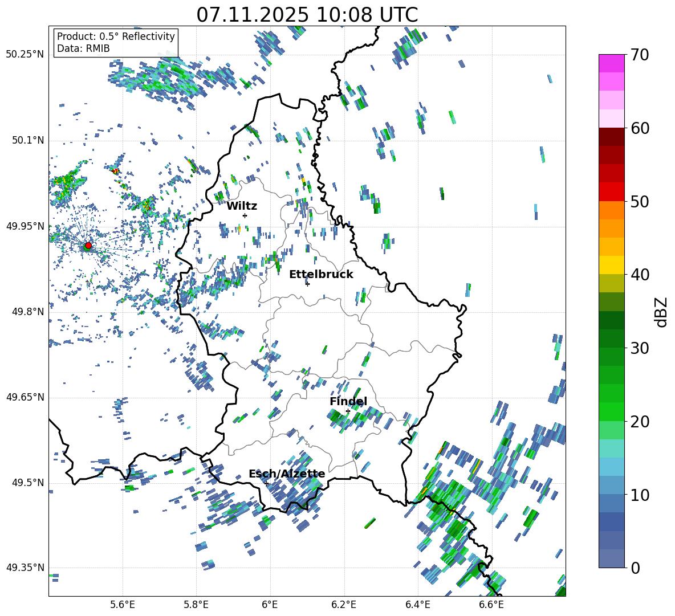675x616 pixels.
Task: Click the 6°E longitude label
Action: pyautogui.click(x=270, y=605)
